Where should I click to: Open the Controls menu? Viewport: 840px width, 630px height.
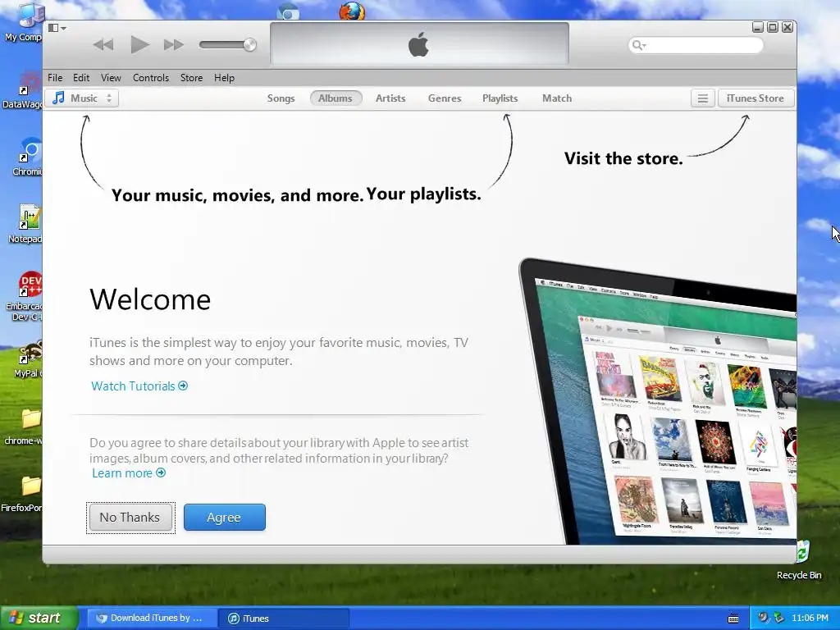(x=151, y=78)
